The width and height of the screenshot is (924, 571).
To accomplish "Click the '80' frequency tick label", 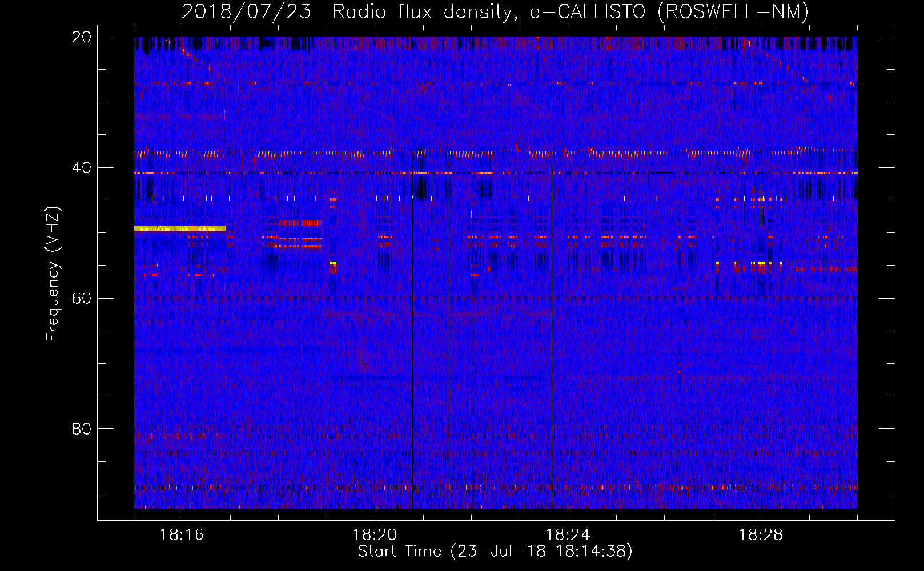I will [x=82, y=429].
